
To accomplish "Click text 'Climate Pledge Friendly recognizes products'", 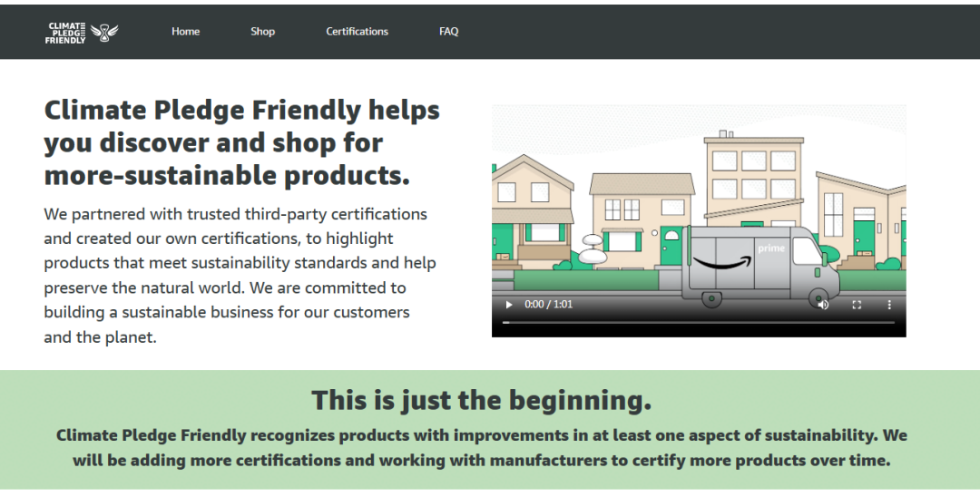I will pos(481,448).
